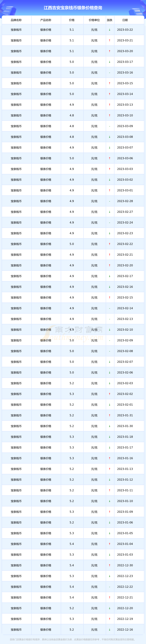
Task: Click the 价格单位 column header
Action: 94,20
